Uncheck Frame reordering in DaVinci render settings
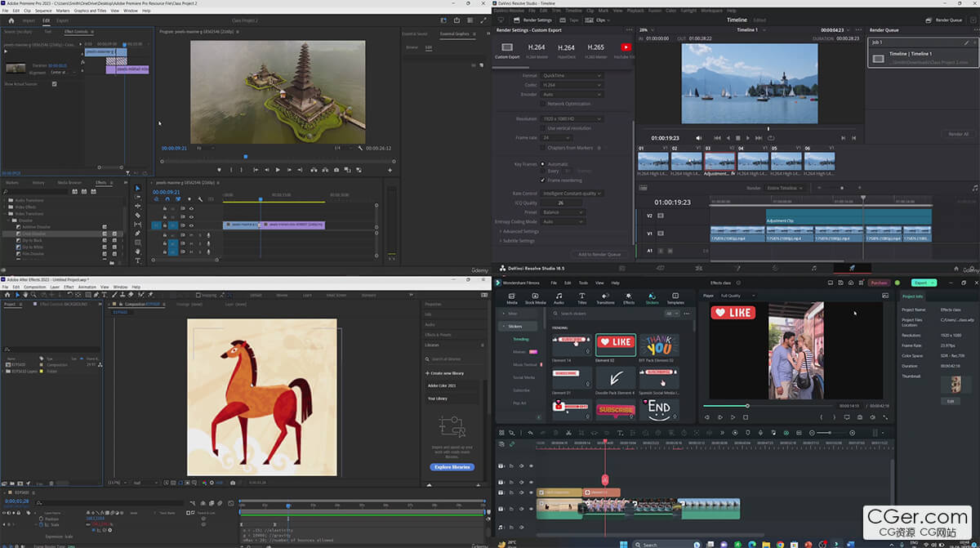This screenshot has width=980, height=548. [542, 180]
